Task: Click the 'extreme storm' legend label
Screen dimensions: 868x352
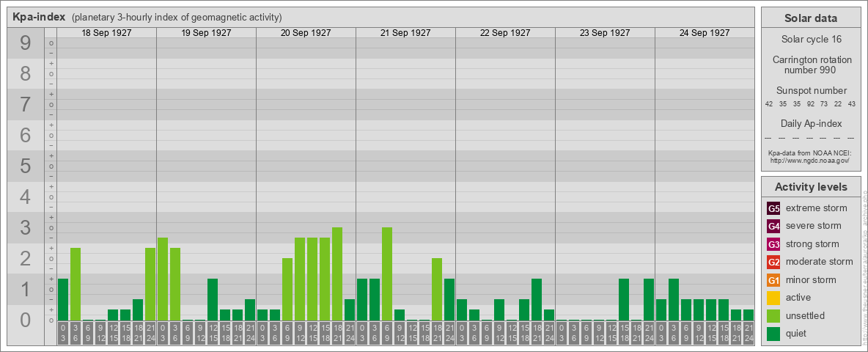Action: tap(817, 208)
